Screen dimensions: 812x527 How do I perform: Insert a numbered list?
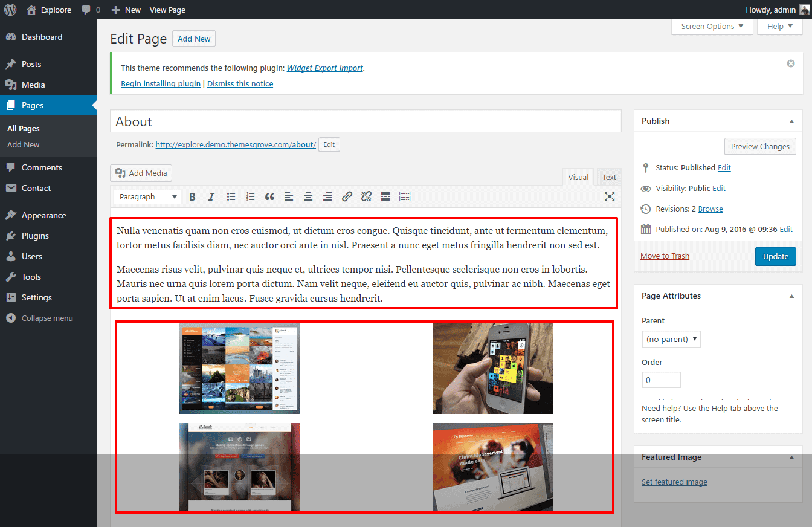pos(250,196)
